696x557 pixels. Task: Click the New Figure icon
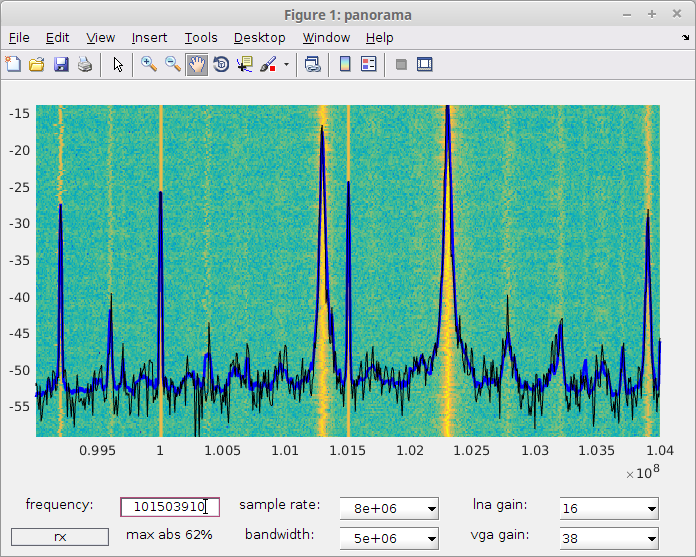(13, 64)
